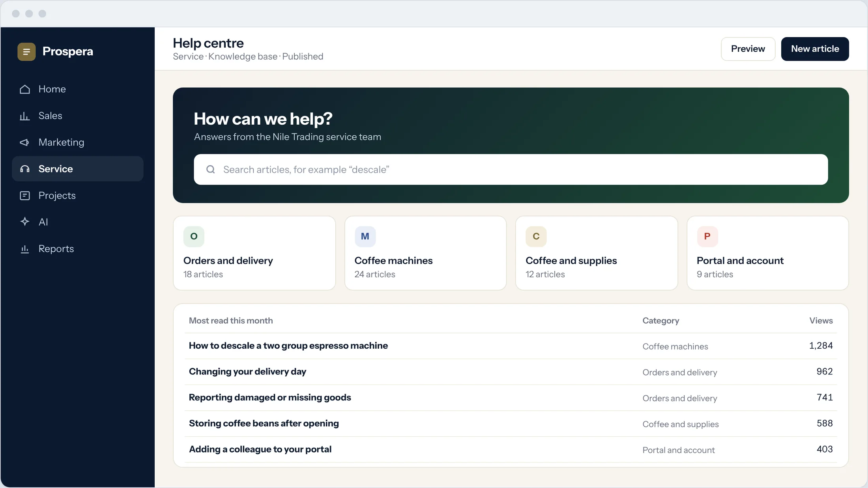The image size is (868, 488).
Task: Open 'Reporting damaged or missing goods' article
Action: [270, 397]
